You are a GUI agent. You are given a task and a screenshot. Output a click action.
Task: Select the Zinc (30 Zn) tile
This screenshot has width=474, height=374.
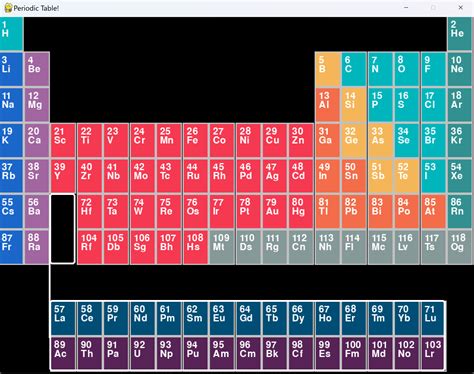301,140
